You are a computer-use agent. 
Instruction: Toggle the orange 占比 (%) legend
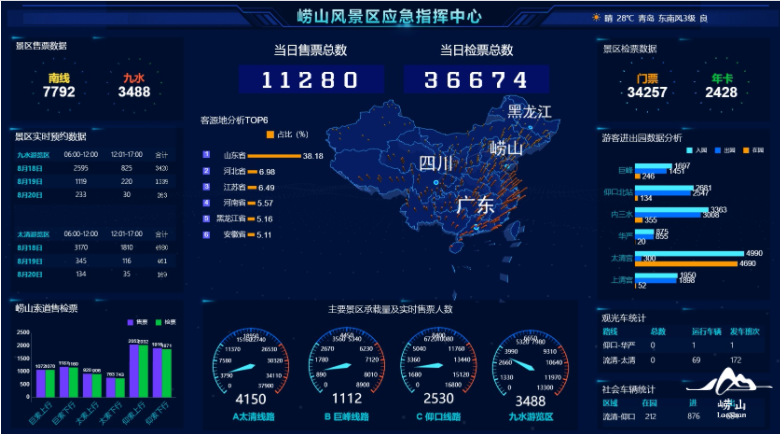[x=270, y=134]
